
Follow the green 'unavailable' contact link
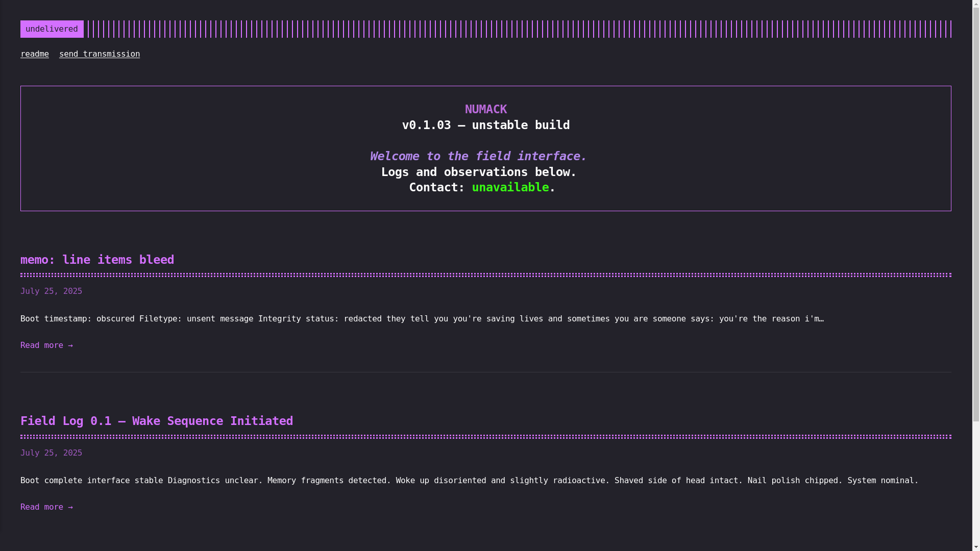pos(510,188)
